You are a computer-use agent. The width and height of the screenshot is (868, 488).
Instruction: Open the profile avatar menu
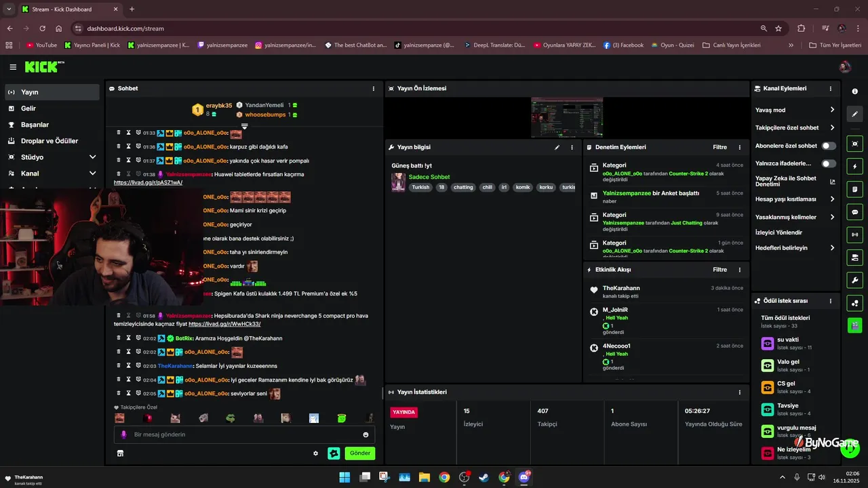click(845, 66)
